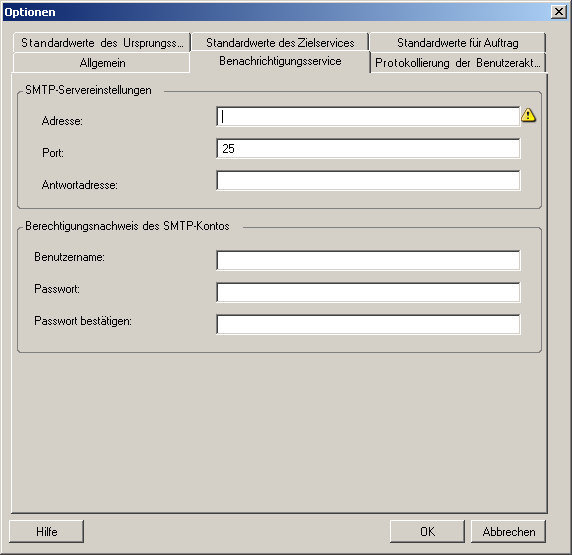Click the SMTP-Servereinstellungen group heading
The width and height of the screenshot is (572, 555).
pyautogui.click(x=88, y=90)
